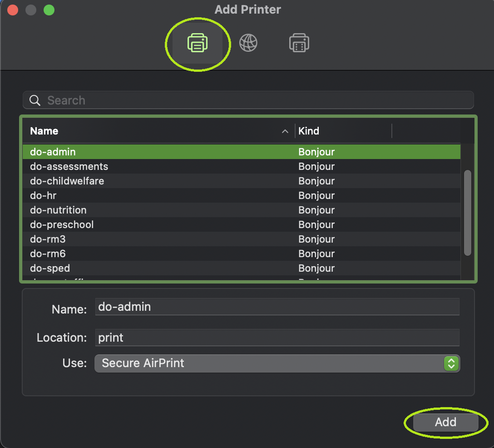The width and height of the screenshot is (494, 448).
Task: Select the do-rm3 printer row
Action: (x=242, y=239)
